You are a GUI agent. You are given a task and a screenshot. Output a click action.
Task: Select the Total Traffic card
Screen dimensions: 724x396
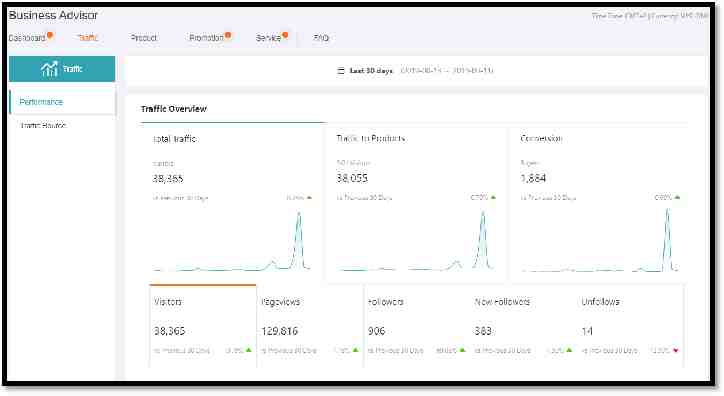pyautogui.click(x=233, y=203)
